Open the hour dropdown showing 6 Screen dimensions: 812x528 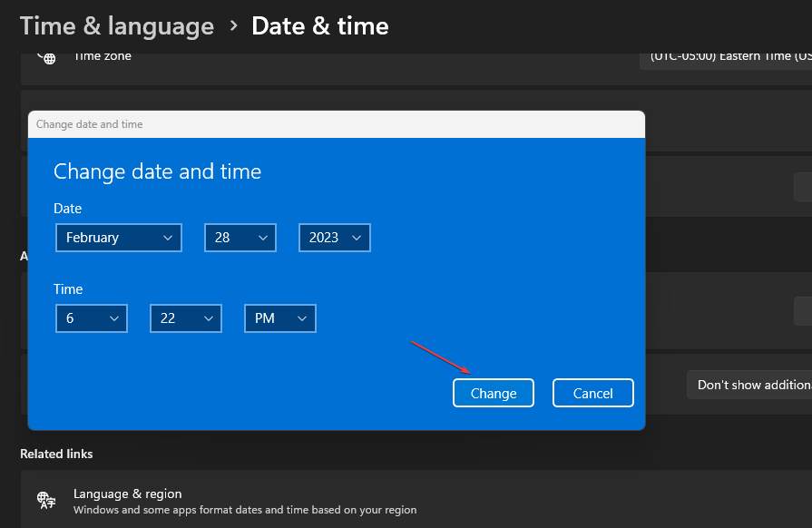tap(91, 318)
